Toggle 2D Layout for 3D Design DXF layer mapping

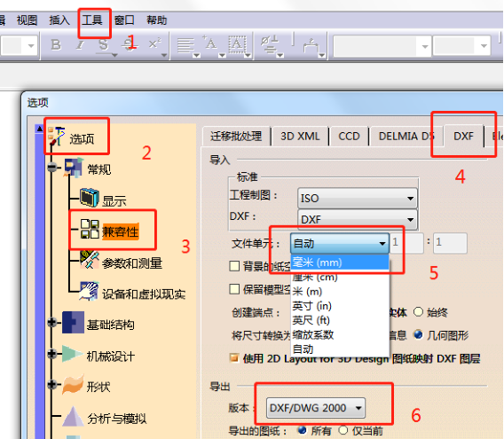pos(234,357)
